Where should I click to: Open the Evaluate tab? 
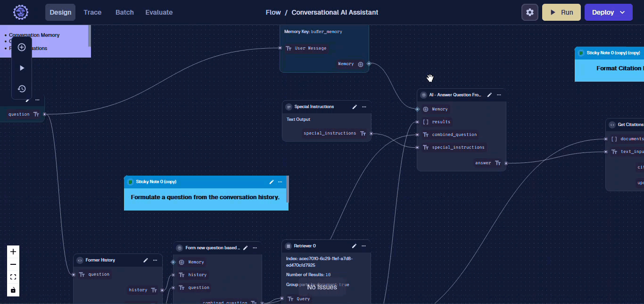tap(159, 12)
